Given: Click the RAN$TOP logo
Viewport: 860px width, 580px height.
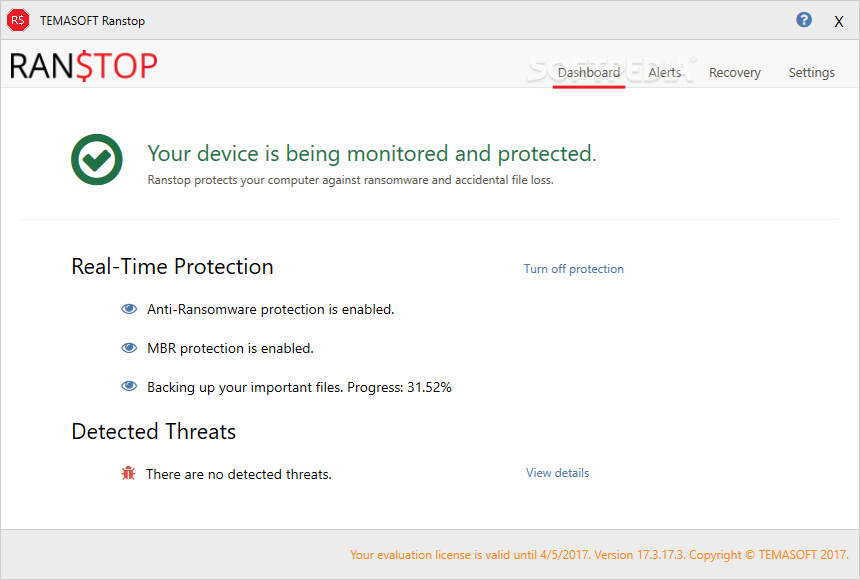Looking at the screenshot, I should pyautogui.click(x=83, y=66).
